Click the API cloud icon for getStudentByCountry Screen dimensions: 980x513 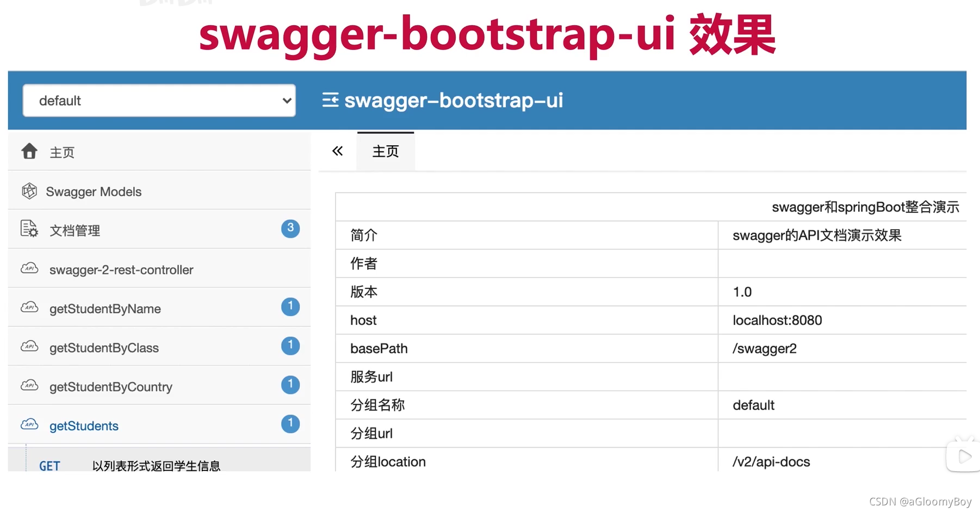click(29, 385)
